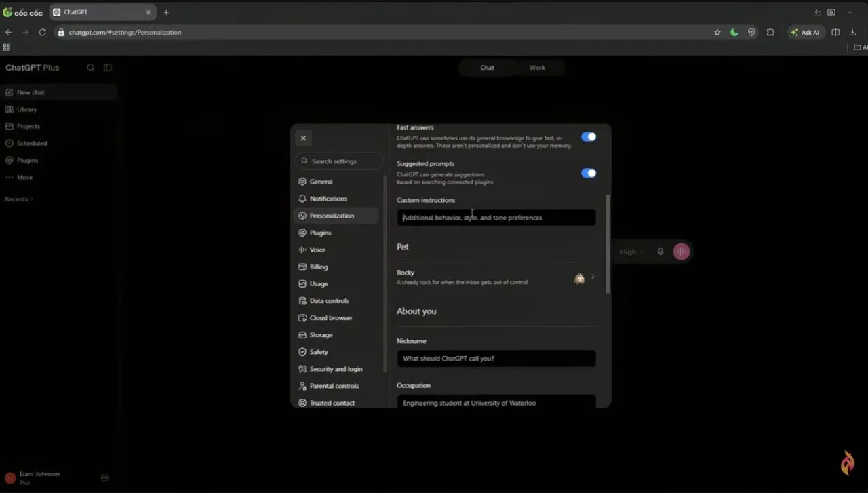Click the Parental controls icon
This screenshot has height=493, width=868.
click(302, 386)
